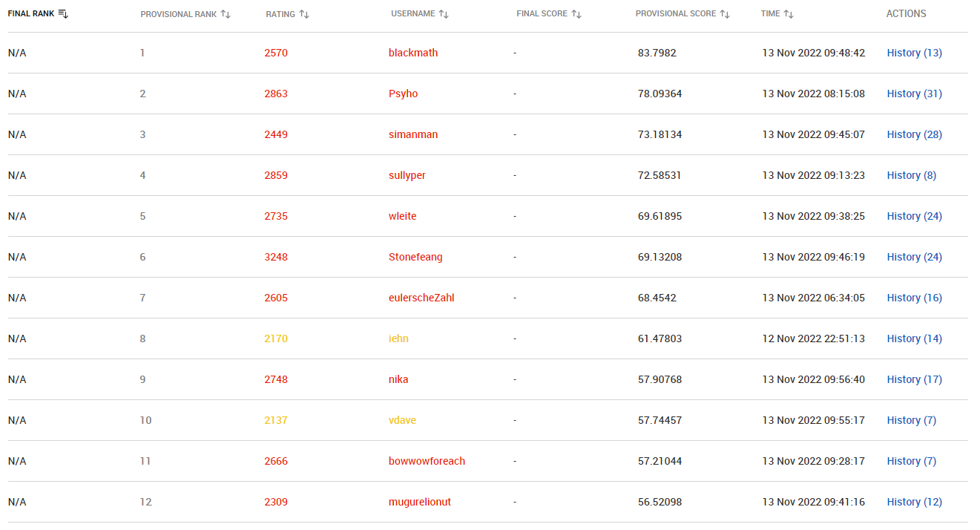Sort usernames via the Username arrows icon

click(x=444, y=14)
